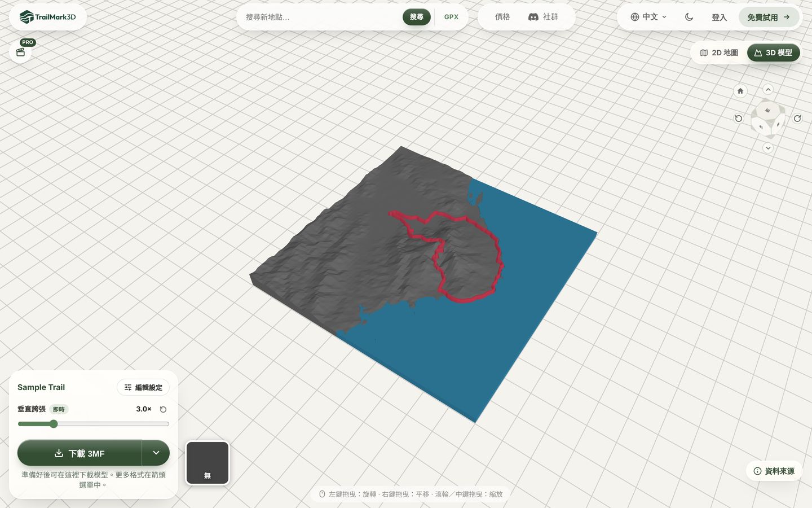
Task: Click the orientation view cube
Action: (768, 119)
